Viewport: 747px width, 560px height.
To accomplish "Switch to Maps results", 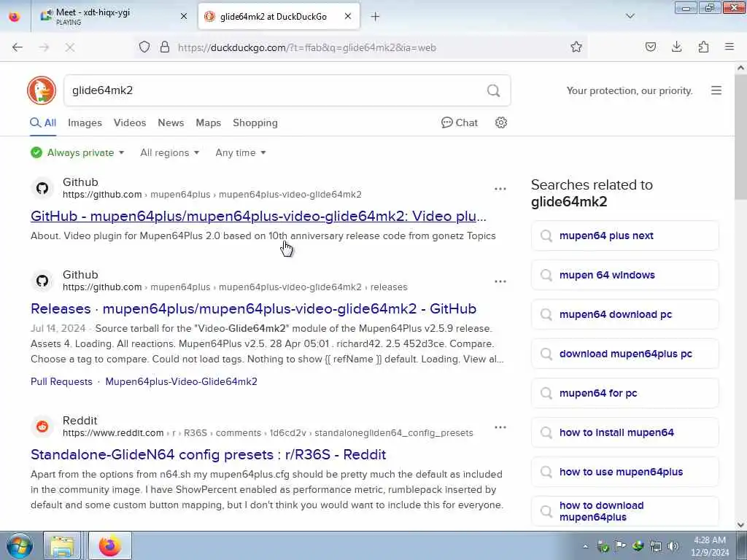I will click(x=208, y=122).
